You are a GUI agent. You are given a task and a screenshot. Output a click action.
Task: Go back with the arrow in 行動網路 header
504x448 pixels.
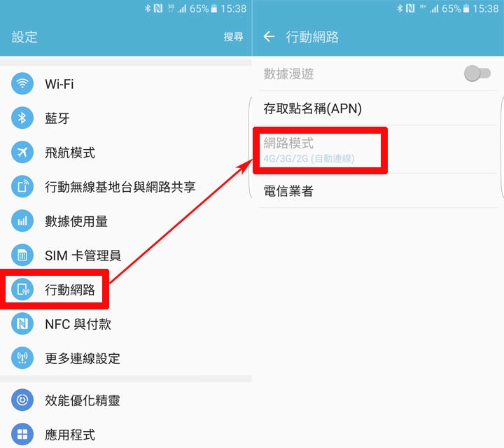click(x=269, y=36)
